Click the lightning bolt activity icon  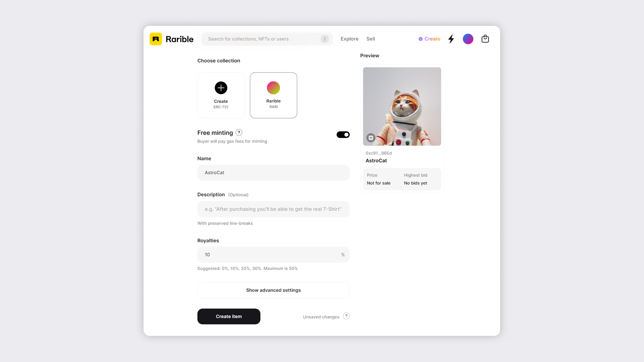click(451, 39)
